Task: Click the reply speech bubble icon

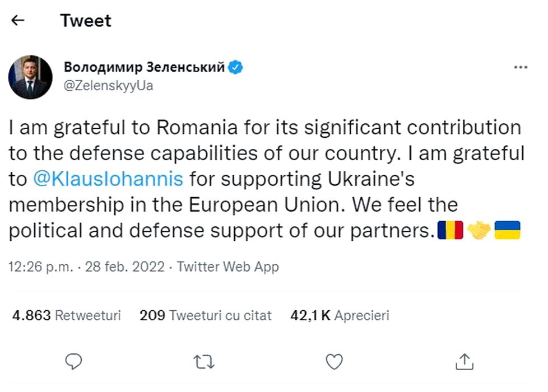Action: pyautogui.click(x=74, y=362)
